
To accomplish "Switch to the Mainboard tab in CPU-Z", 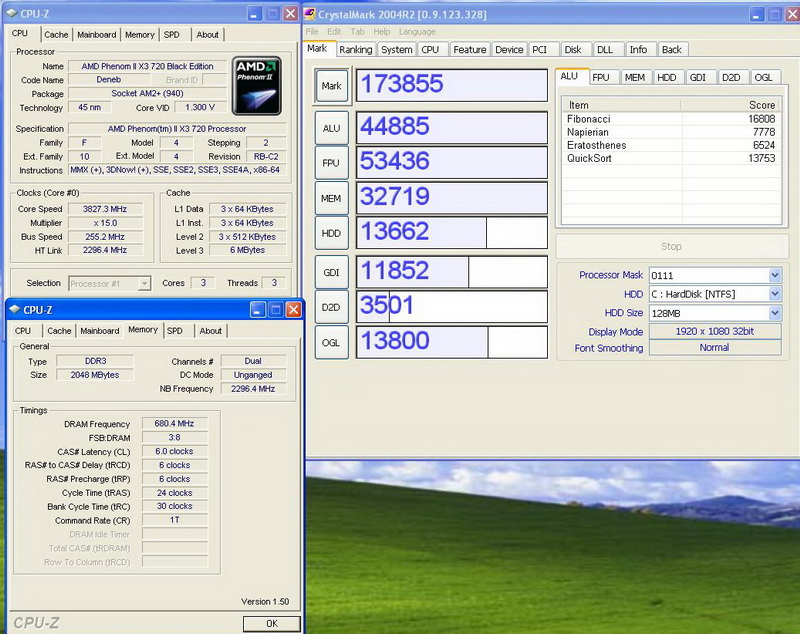I will click(96, 34).
